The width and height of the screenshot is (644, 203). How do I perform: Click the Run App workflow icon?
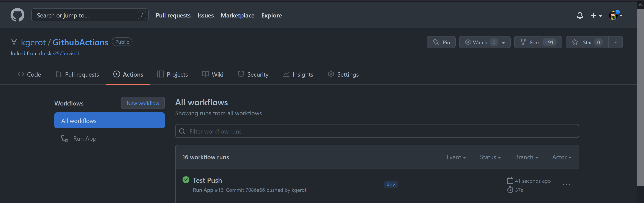[x=65, y=139]
